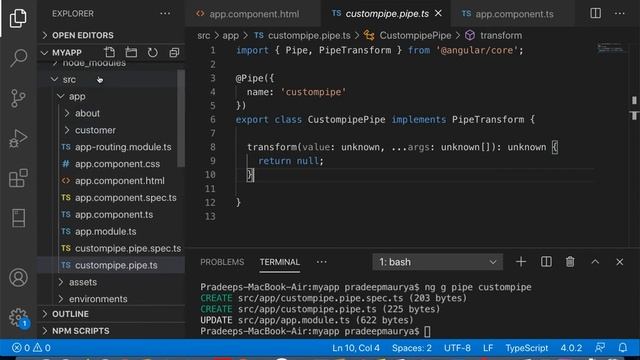Open editor more actions ellipsis
This screenshot has width=640, height=360.
point(620,13)
